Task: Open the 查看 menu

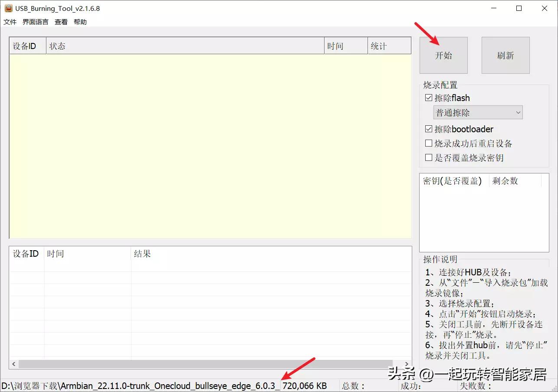Action: (x=61, y=22)
